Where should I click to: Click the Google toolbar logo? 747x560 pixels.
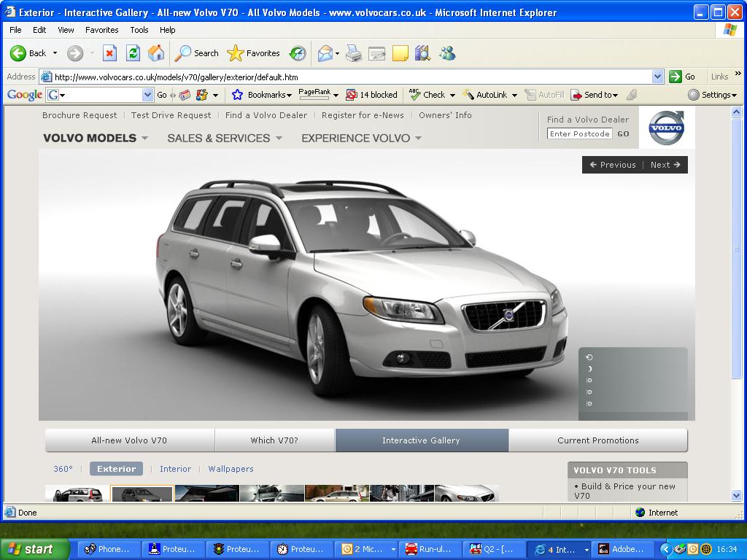point(25,95)
